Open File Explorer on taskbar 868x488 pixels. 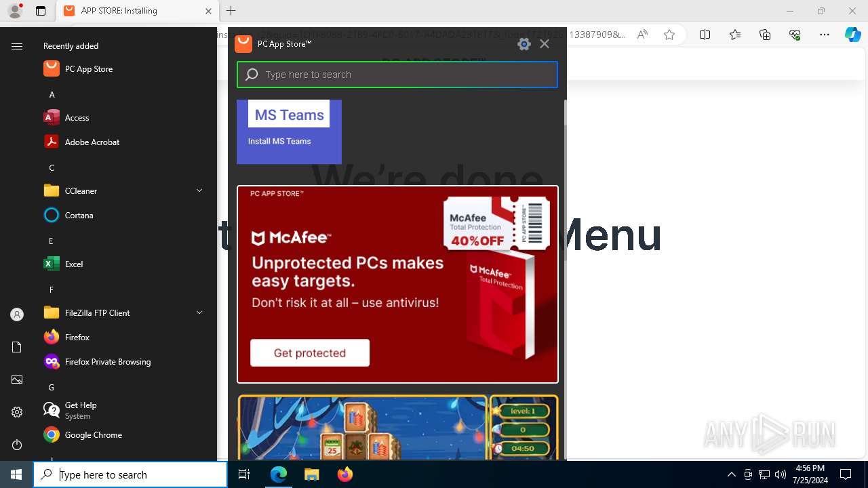311,474
